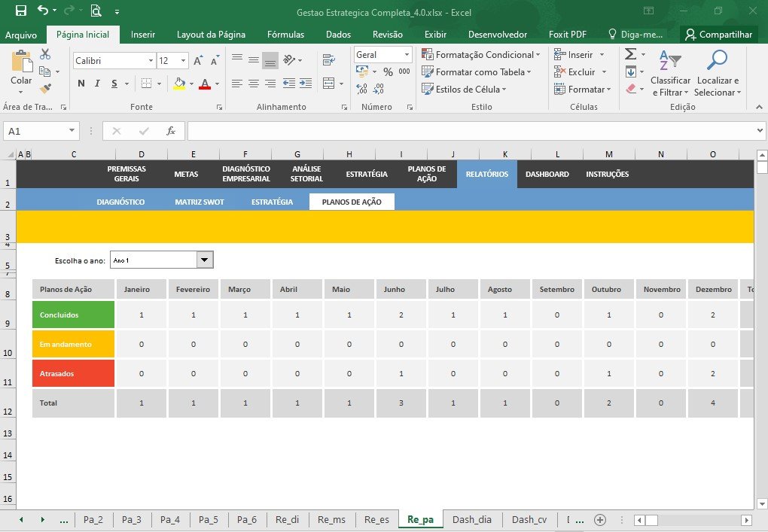Click inside the formula bar field

pyautogui.click(x=471, y=131)
